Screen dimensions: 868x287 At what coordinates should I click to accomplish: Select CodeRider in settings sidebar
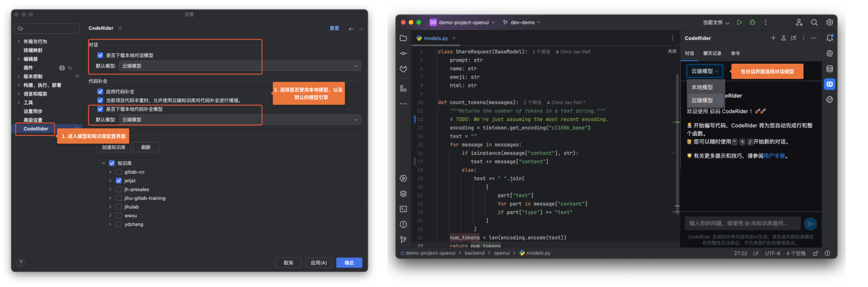click(x=35, y=129)
